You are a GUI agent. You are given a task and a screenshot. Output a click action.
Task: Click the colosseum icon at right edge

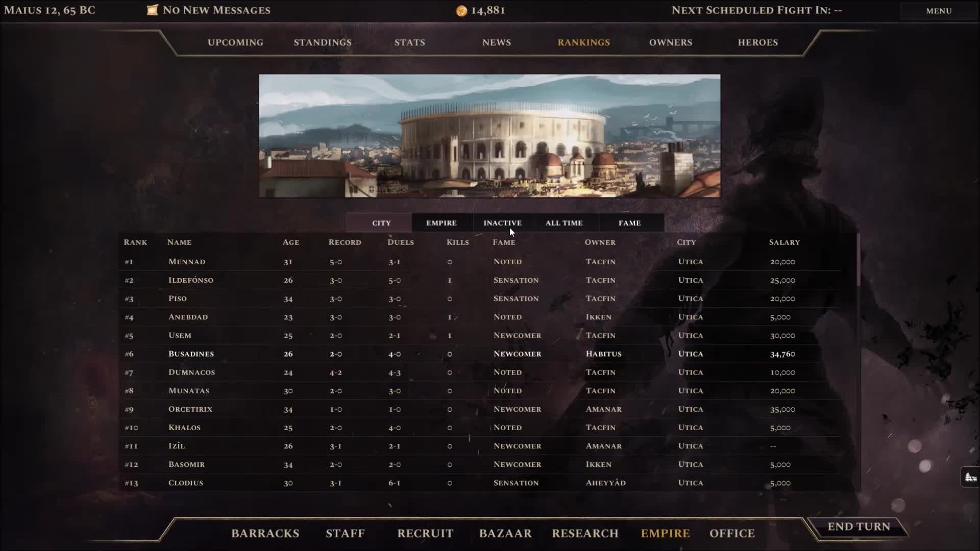point(970,478)
